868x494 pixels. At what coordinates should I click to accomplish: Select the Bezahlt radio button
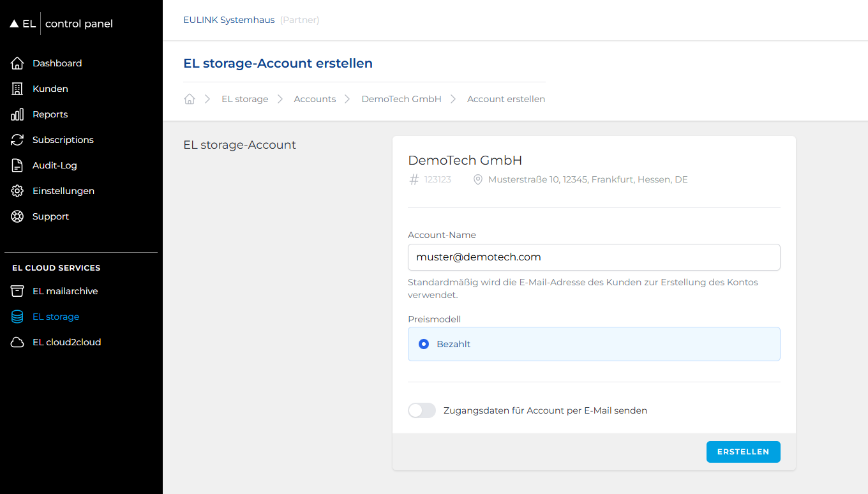pyautogui.click(x=424, y=344)
